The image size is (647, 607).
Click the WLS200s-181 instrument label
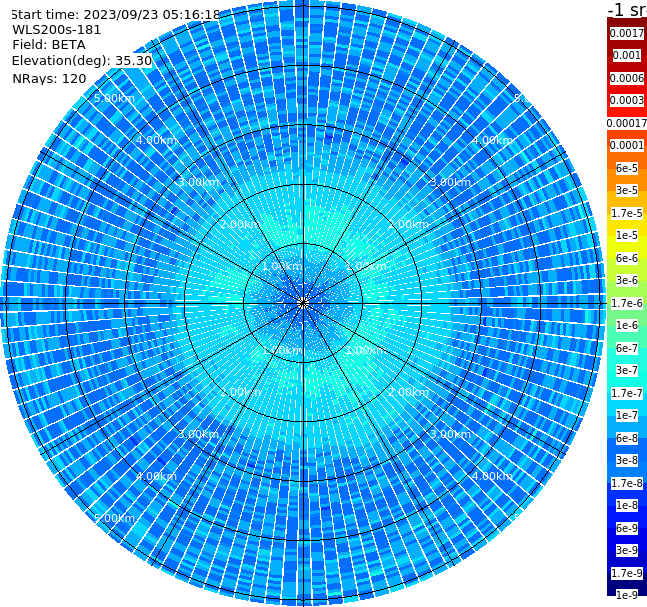pos(57,30)
